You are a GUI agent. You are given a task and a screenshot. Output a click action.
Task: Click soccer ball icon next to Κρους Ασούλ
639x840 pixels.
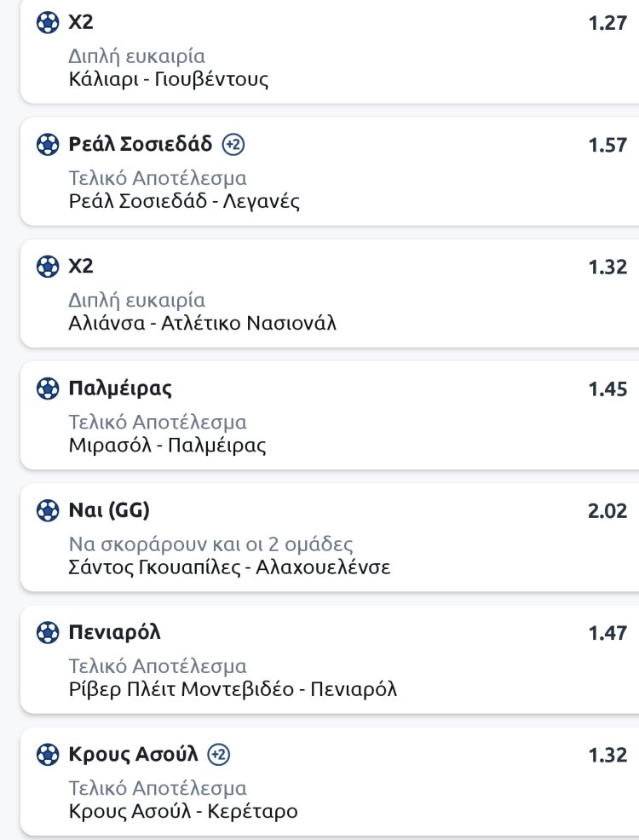pos(48,755)
